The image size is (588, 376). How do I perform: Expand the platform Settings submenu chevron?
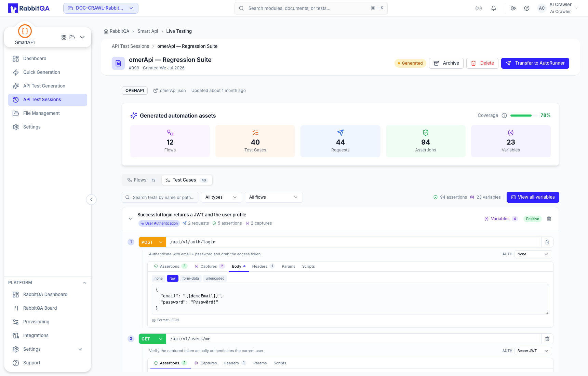click(x=80, y=349)
